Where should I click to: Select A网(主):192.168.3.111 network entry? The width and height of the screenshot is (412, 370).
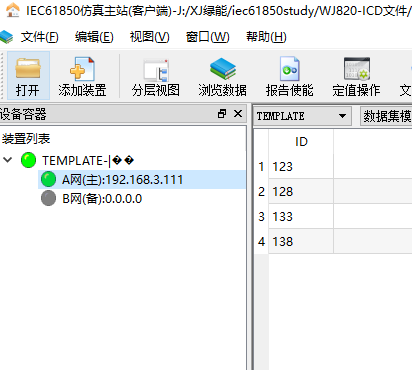[122, 180]
